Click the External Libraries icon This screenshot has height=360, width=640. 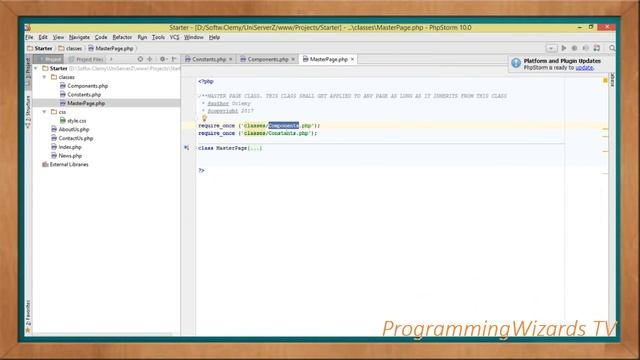[x=45, y=164]
